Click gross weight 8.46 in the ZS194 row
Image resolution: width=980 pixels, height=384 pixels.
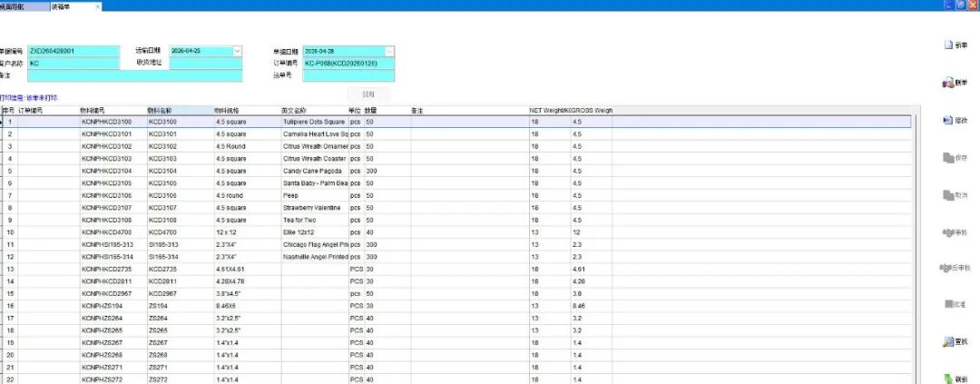pyautogui.click(x=592, y=306)
